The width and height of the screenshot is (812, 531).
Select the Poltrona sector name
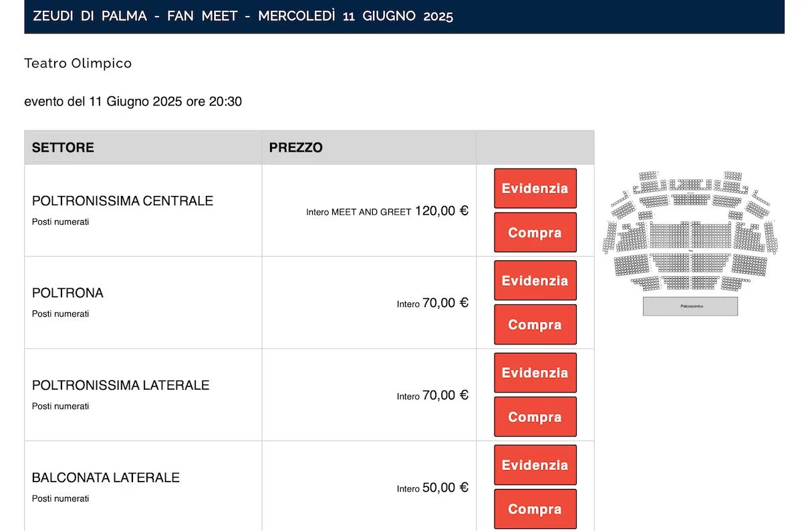tap(67, 294)
